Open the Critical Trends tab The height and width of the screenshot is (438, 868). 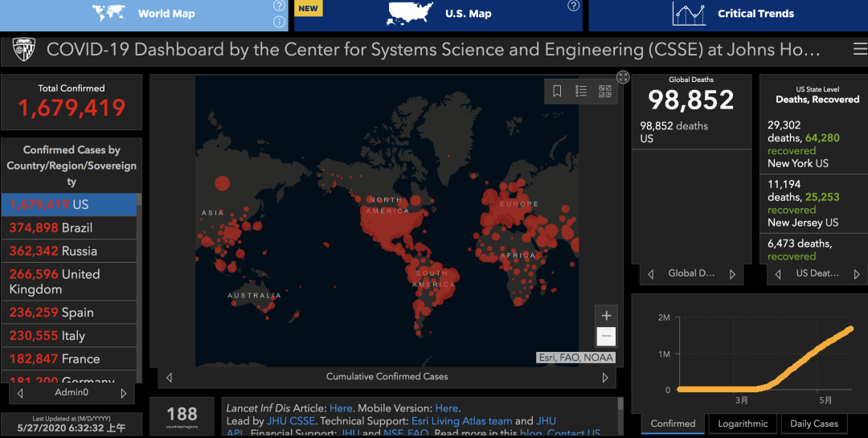[x=728, y=15]
